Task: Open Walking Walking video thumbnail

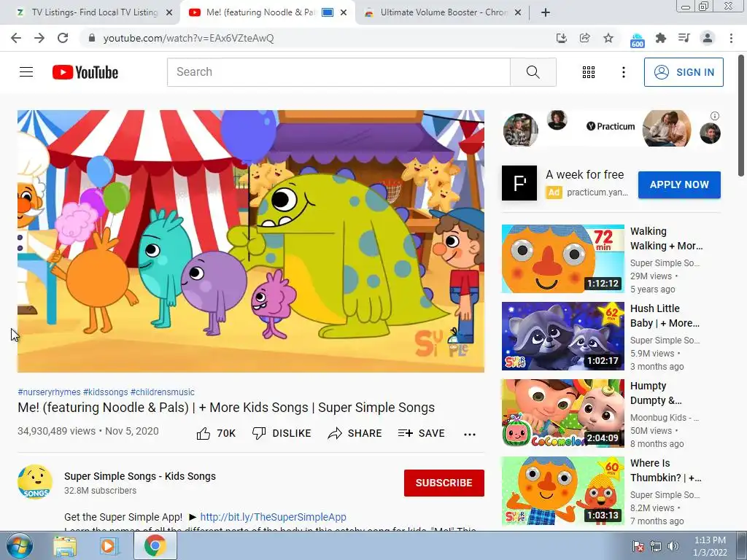Action: pyautogui.click(x=562, y=259)
